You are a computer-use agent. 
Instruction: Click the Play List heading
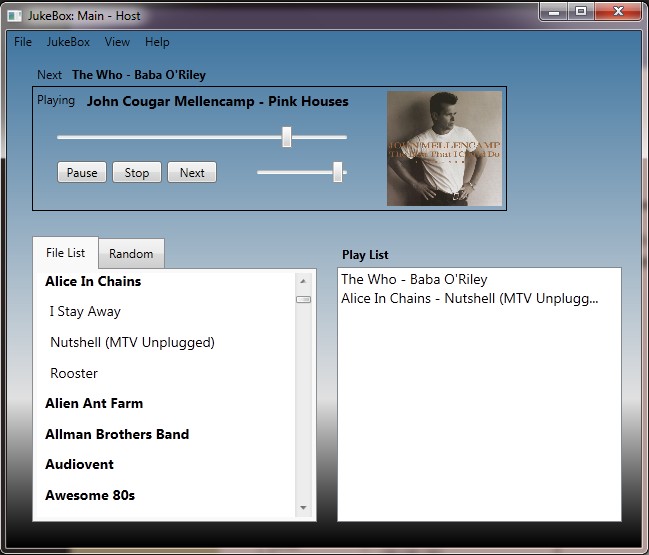tap(365, 255)
